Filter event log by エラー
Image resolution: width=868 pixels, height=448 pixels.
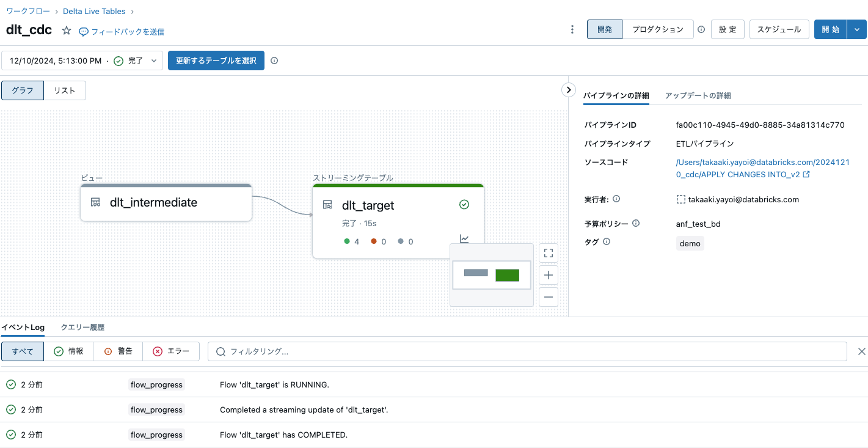pyautogui.click(x=171, y=351)
